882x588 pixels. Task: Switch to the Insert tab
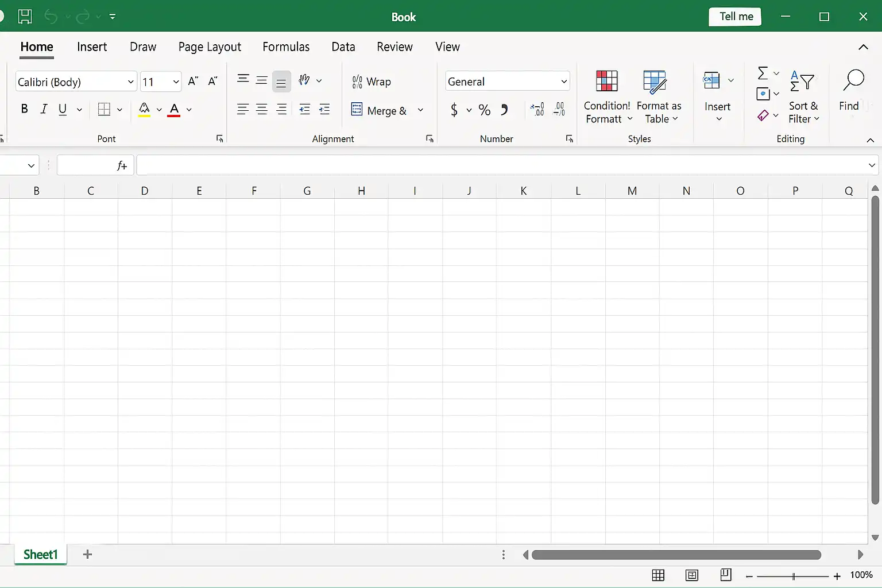point(92,47)
